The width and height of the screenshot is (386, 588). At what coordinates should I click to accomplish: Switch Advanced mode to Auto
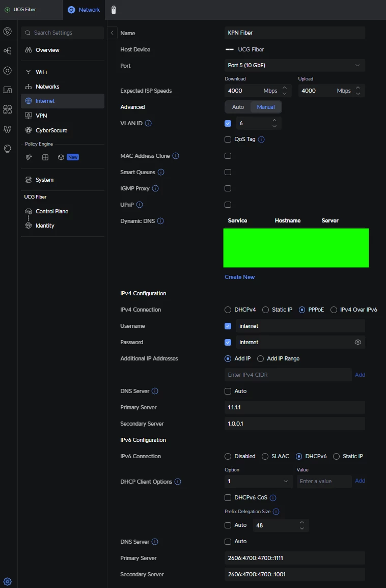click(x=238, y=107)
